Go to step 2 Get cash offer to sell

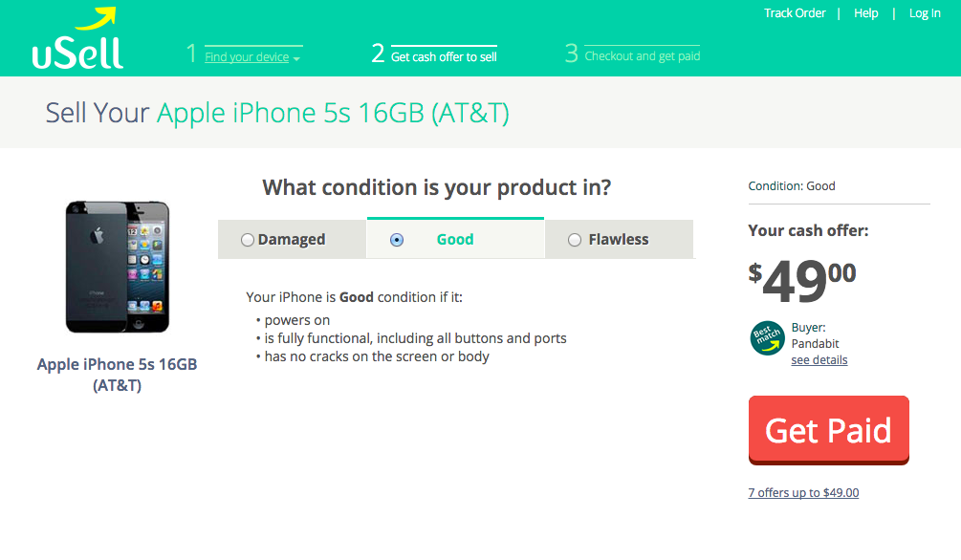pos(444,57)
